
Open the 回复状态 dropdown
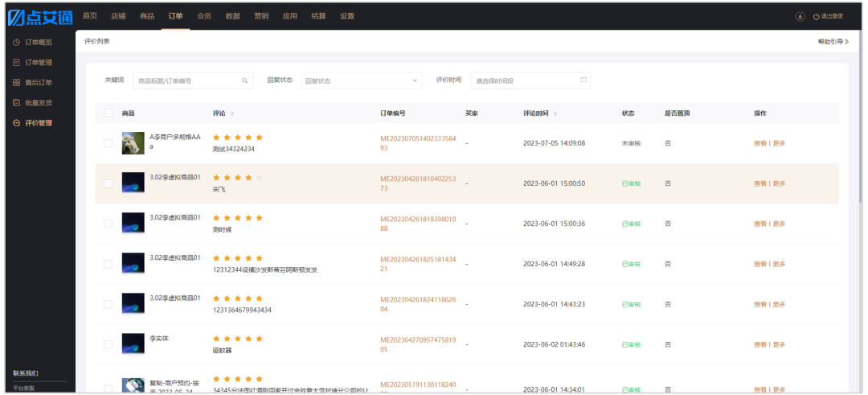tap(362, 80)
